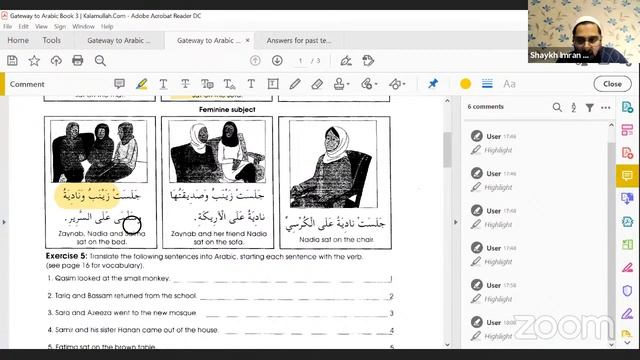
Task: Open the Find magnifier in toolbar
Action: 100,61
